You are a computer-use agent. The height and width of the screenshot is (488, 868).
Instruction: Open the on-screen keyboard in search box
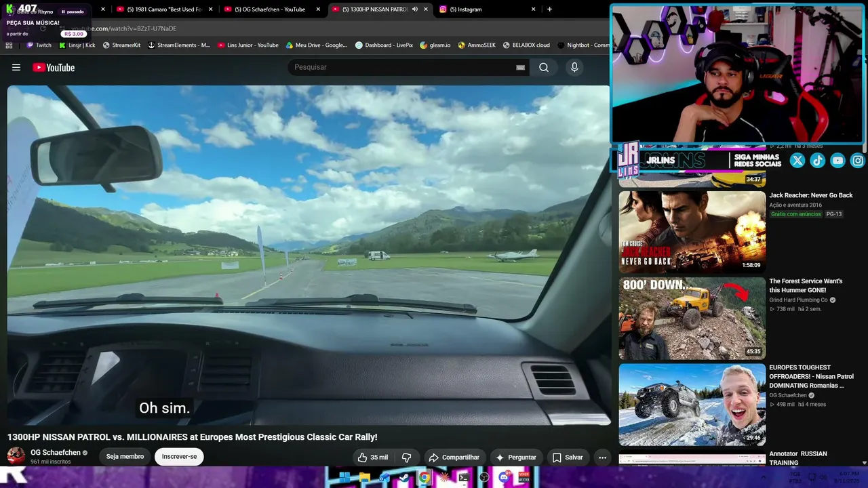pyautogui.click(x=520, y=67)
